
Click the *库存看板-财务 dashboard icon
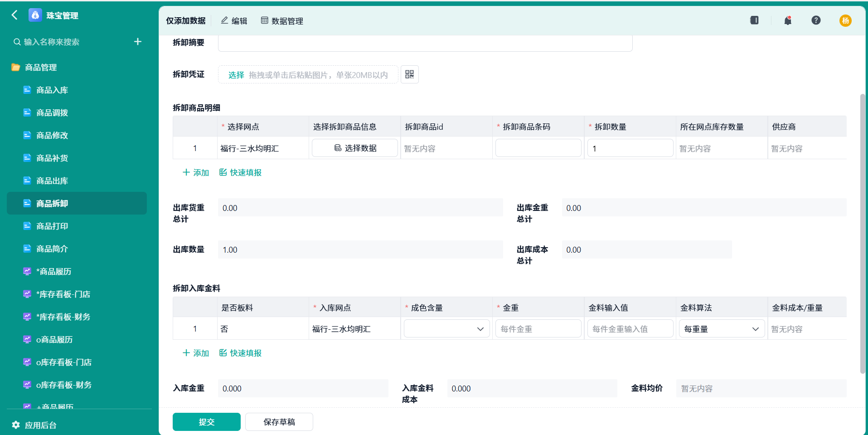[27, 317]
